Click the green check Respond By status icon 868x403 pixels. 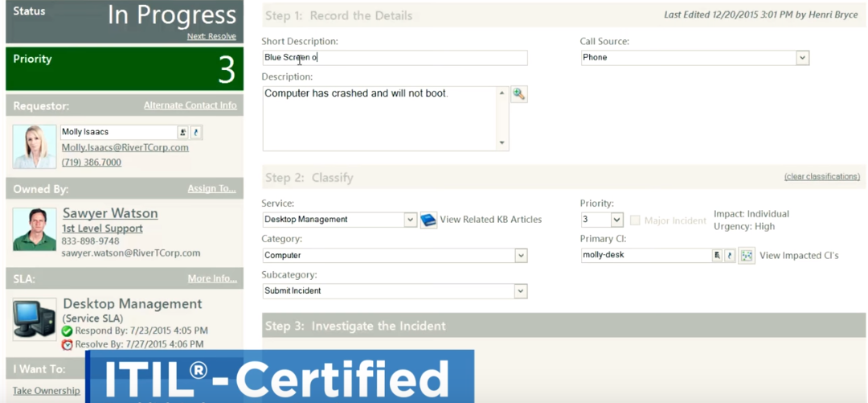click(67, 331)
